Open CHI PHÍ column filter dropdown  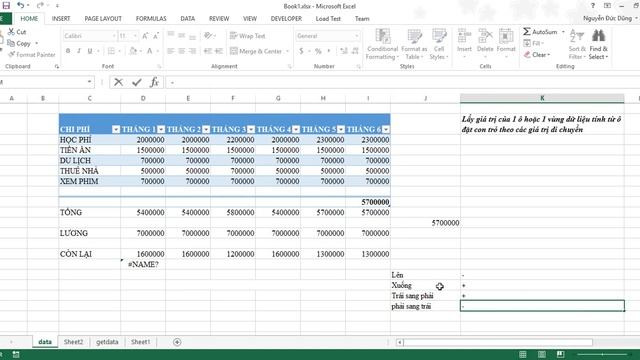[116, 129]
